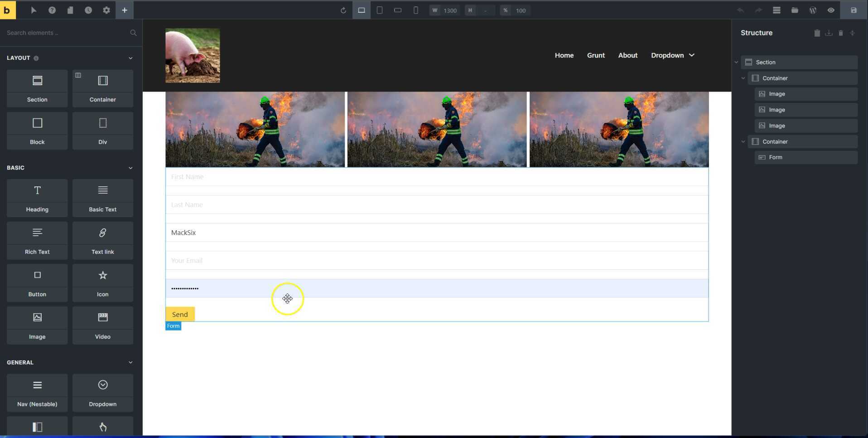868x438 pixels.
Task: Collapse the BASIC elements group
Action: coord(130,168)
